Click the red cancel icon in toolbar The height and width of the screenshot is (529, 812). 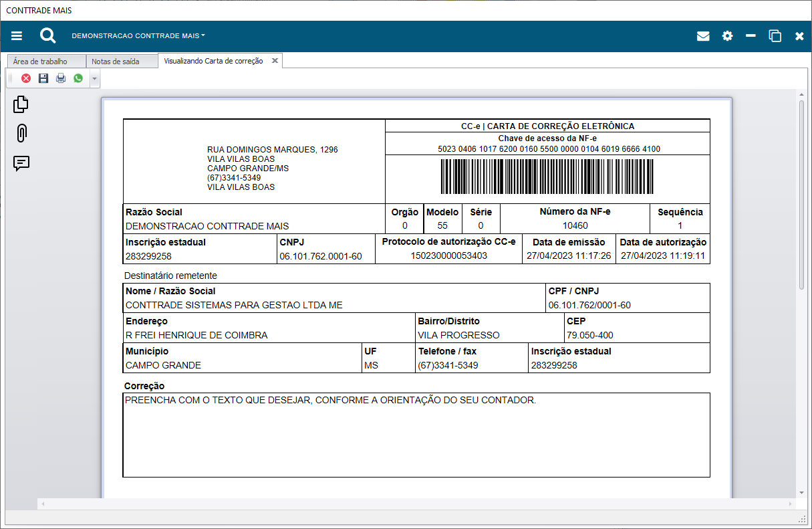coord(26,78)
